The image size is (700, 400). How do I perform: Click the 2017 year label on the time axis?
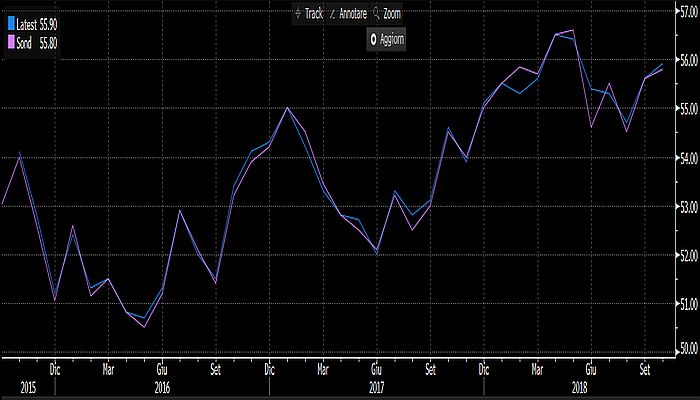click(x=376, y=385)
